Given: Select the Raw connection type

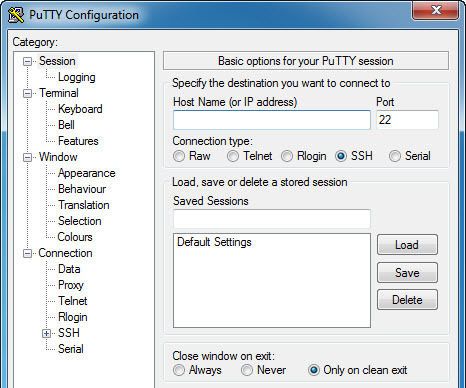Looking at the screenshot, I should (179, 156).
